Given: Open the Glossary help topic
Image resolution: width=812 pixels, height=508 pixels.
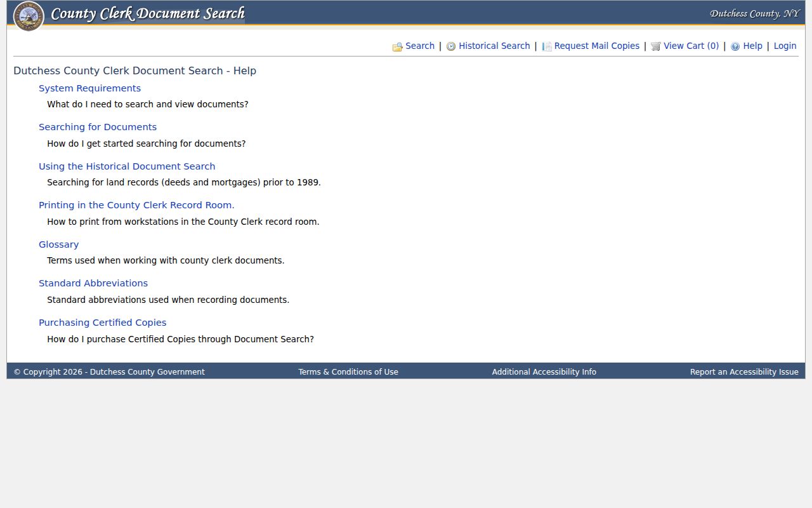Looking at the screenshot, I should coord(58,244).
